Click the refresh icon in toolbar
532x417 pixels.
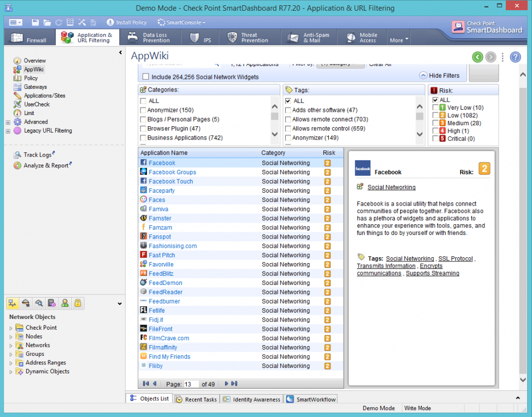pyautogui.click(x=59, y=22)
